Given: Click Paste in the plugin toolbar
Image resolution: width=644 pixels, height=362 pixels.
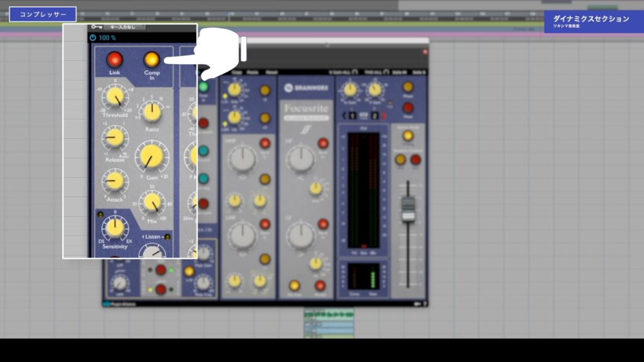Looking at the screenshot, I should pos(253,72).
